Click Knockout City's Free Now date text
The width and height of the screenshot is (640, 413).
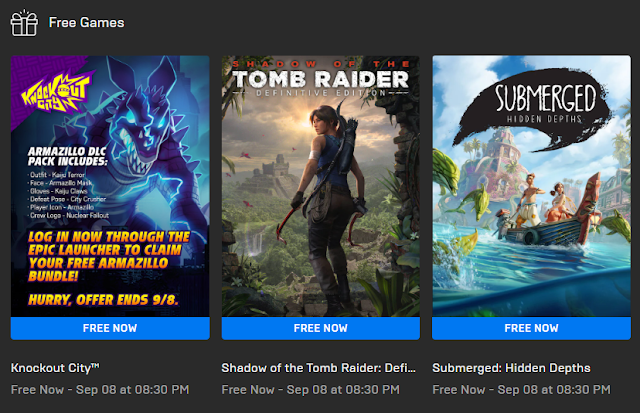100,390
